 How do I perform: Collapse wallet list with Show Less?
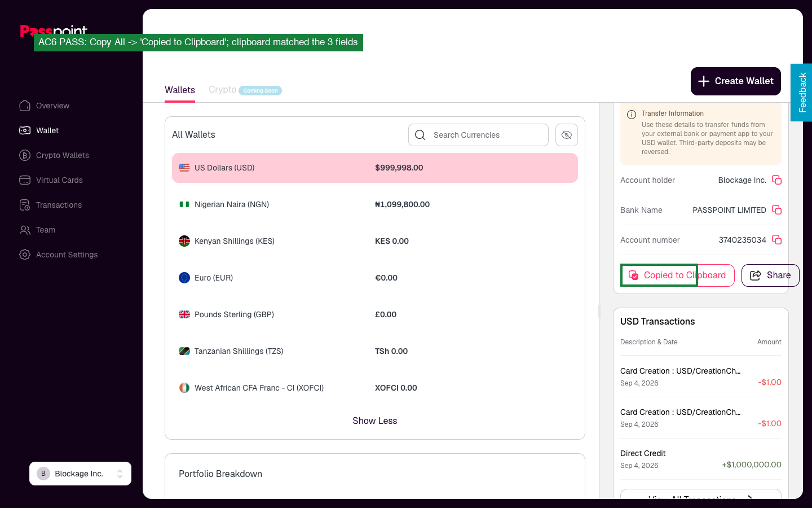coord(375,421)
